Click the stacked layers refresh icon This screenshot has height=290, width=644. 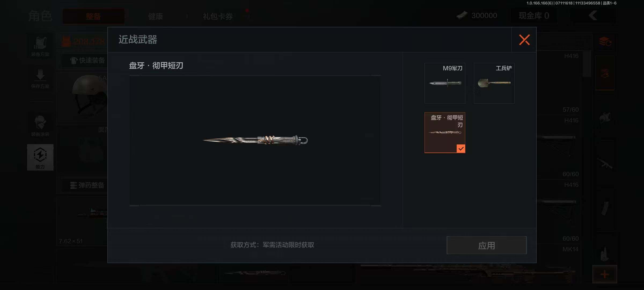coord(605,42)
